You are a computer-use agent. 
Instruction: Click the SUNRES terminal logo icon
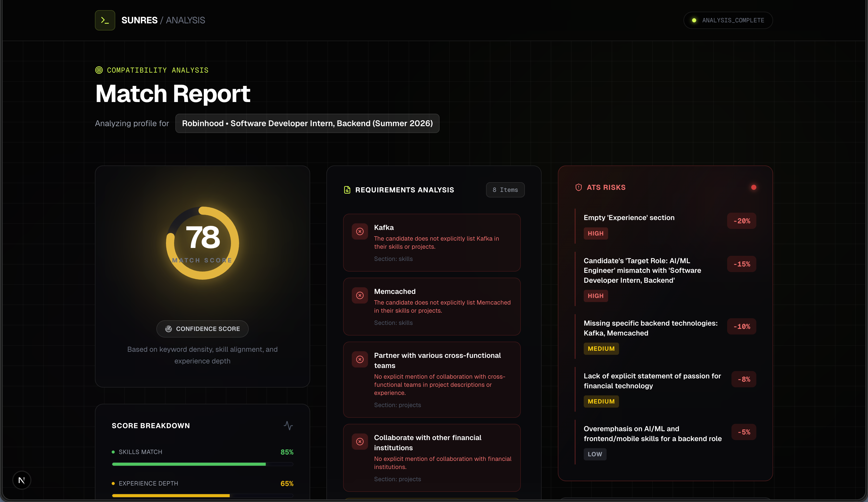click(x=105, y=20)
